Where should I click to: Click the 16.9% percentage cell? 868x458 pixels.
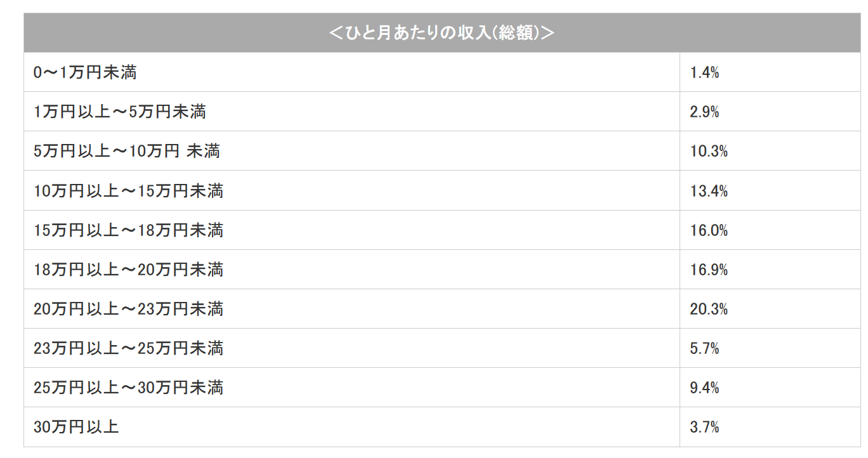tap(709, 270)
